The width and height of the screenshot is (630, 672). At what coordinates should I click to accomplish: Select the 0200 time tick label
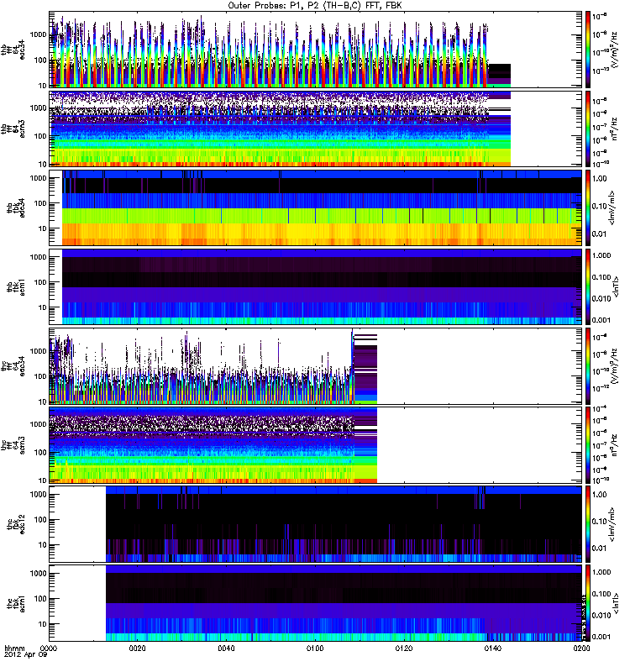click(x=580, y=648)
